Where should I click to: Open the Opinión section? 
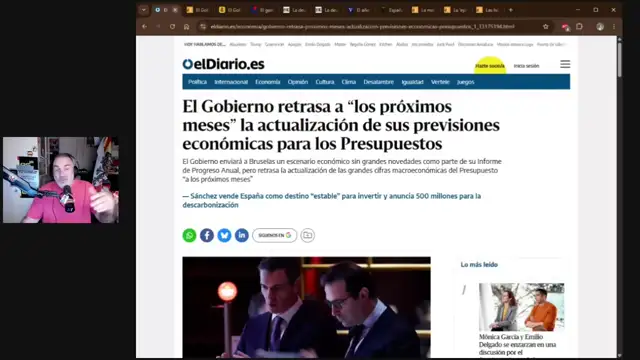[x=298, y=82]
